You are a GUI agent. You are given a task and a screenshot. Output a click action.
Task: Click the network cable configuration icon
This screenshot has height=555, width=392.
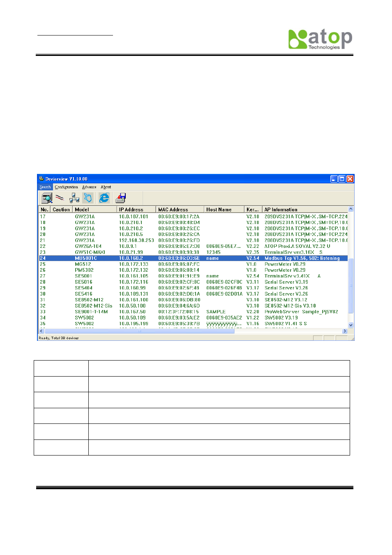[60, 198]
